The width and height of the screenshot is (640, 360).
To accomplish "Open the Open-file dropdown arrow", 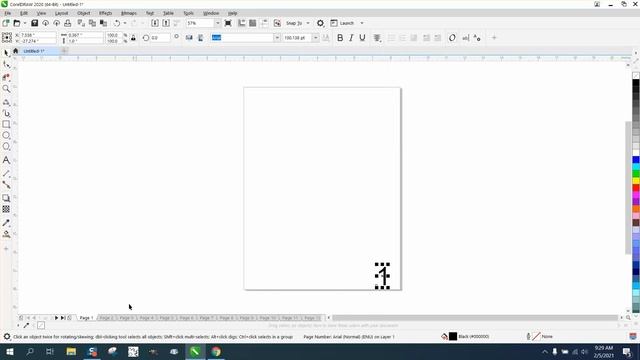I will [24, 23].
